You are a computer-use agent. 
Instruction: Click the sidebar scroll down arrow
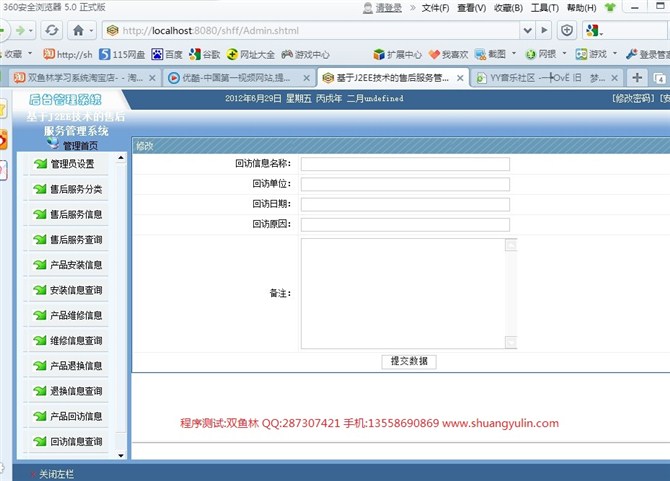(121, 455)
